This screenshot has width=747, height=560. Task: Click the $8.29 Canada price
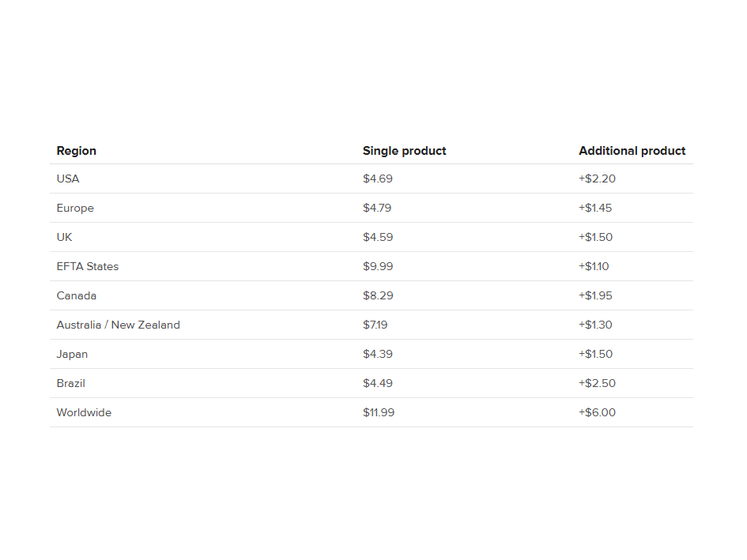(x=378, y=295)
